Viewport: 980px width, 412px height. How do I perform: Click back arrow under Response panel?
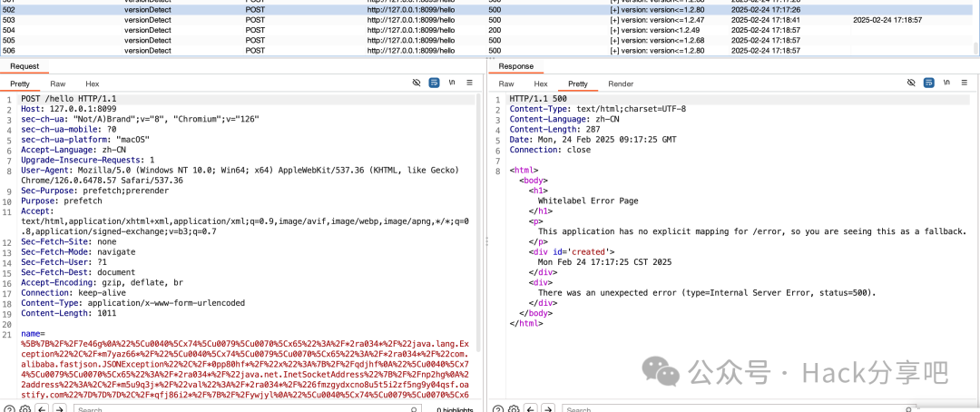point(532,409)
